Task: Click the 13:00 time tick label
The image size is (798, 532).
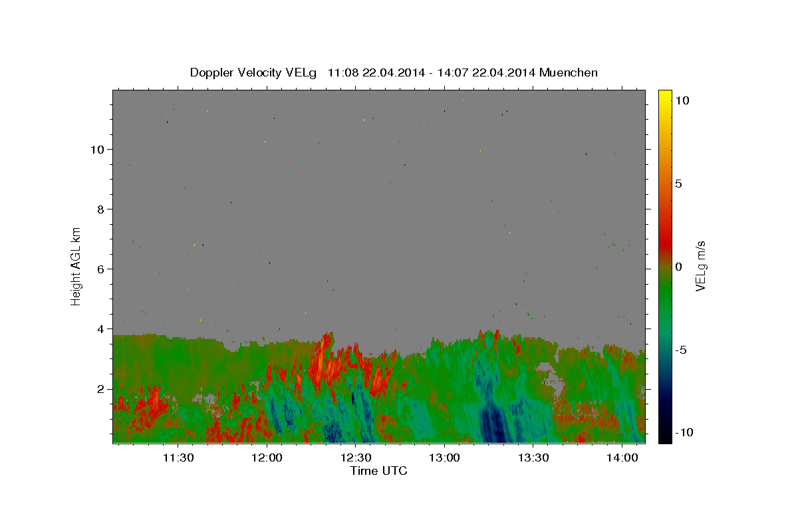Action: (444, 458)
